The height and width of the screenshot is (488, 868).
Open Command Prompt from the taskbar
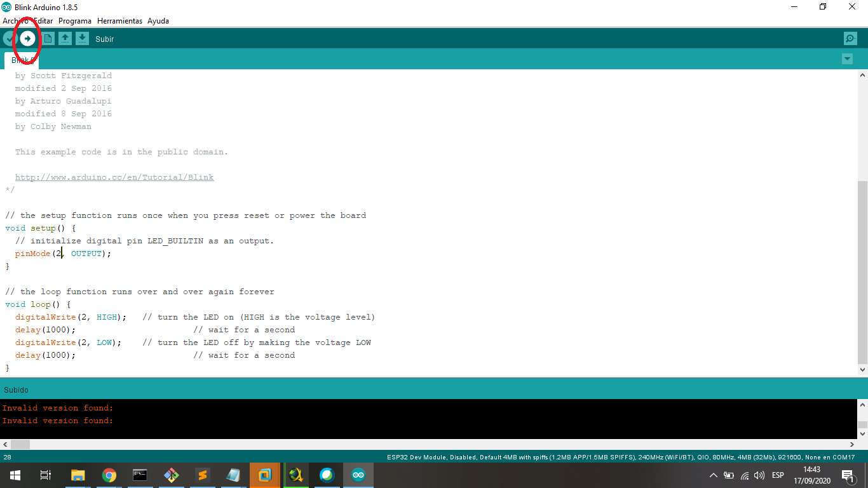click(x=140, y=475)
